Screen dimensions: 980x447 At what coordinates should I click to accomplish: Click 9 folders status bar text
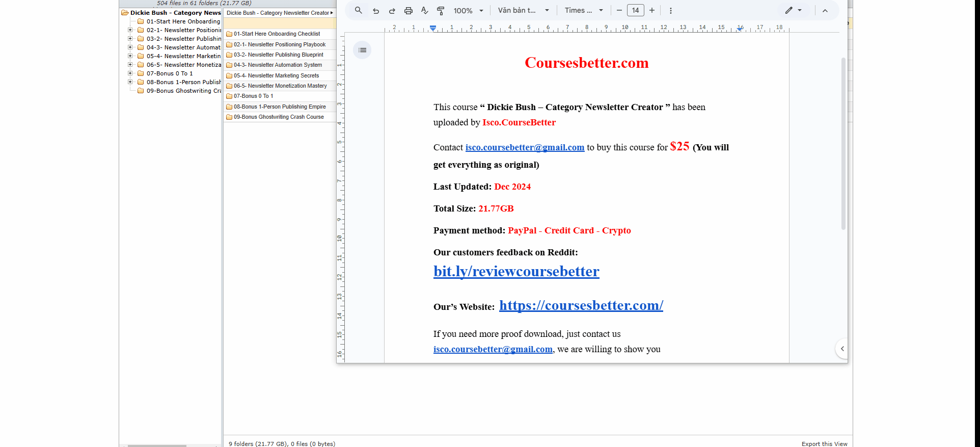click(282, 443)
